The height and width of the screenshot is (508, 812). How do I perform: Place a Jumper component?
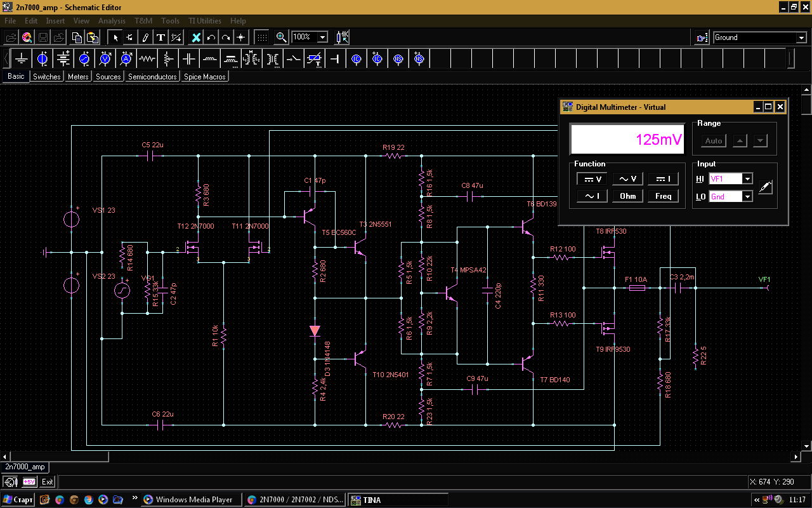336,59
